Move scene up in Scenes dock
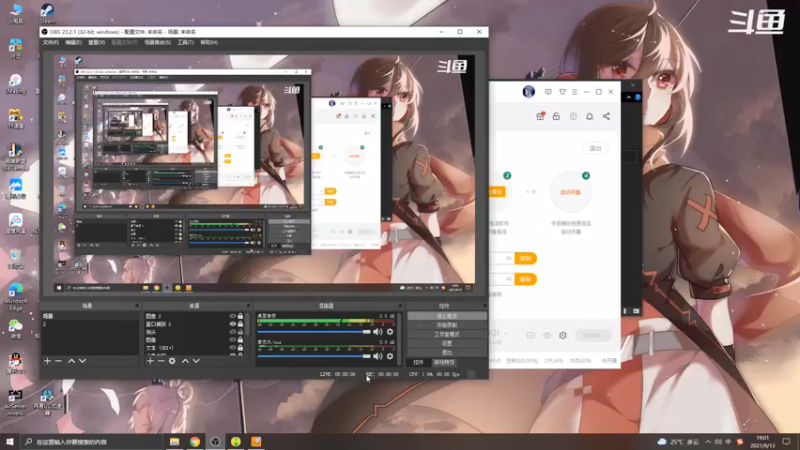The image size is (800, 450). pyautogui.click(x=71, y=361)
